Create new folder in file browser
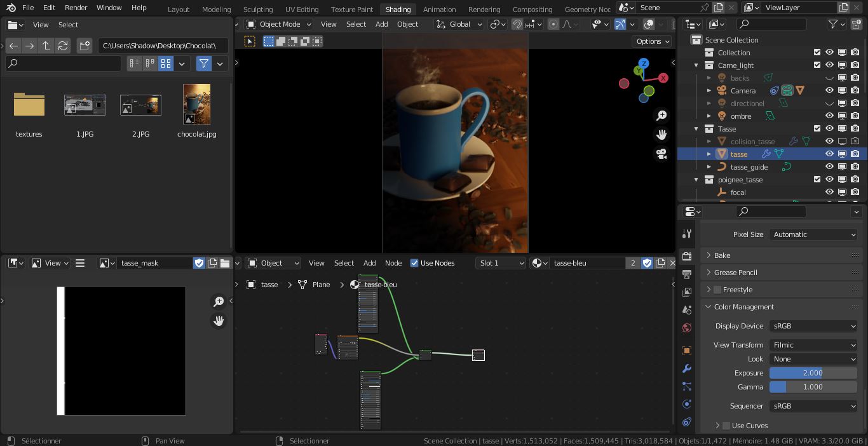Image resolution: width=868 pixels, height=446 pixels. (84, 46)
